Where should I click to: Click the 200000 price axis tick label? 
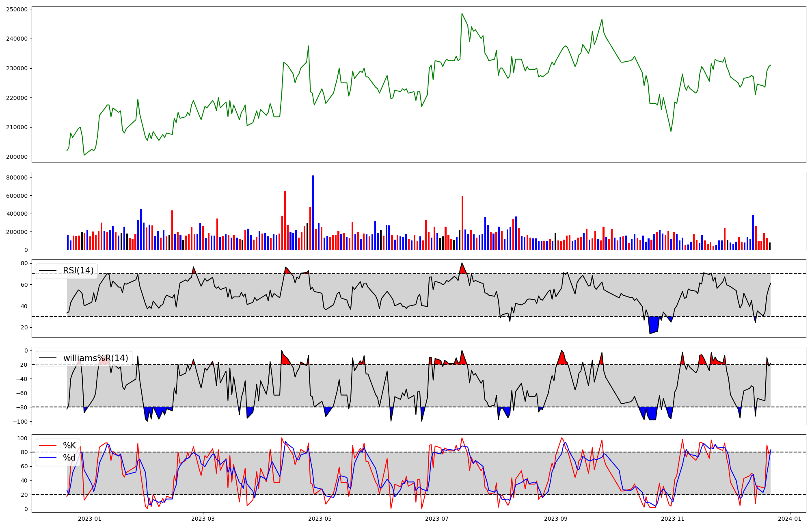pyautogui.click(x=17, y=157)
